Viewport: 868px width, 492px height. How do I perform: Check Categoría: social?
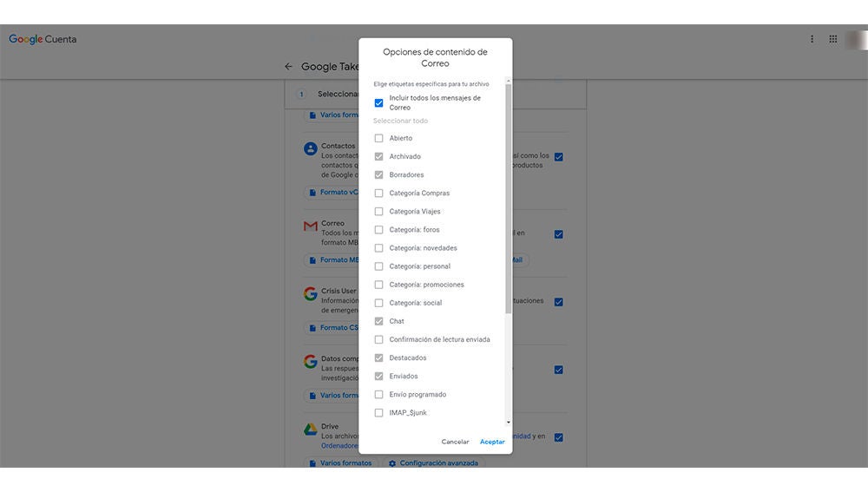pyautogui.click(x=378, y=303)
